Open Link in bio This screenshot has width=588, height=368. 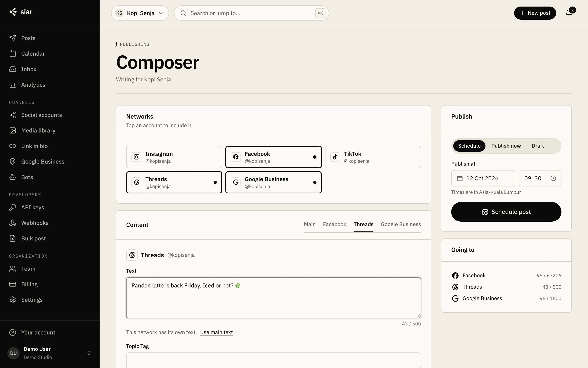[50, 146]
